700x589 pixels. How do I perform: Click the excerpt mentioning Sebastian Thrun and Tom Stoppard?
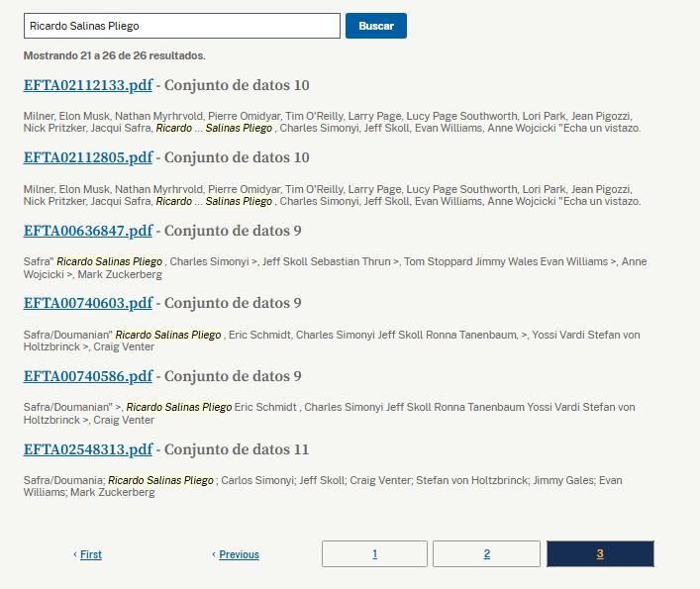(x=336, y=267)
